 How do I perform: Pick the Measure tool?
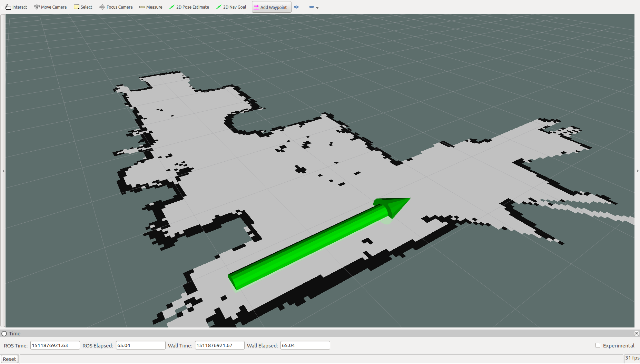pos(151,7)
